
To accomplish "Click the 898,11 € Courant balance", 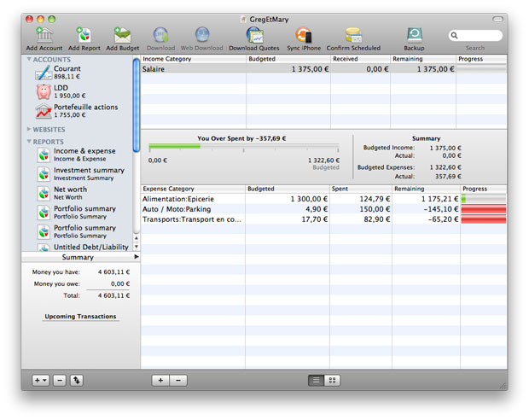I will tap(67, 77).
